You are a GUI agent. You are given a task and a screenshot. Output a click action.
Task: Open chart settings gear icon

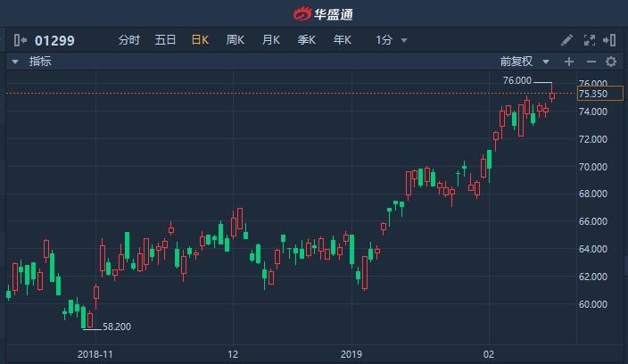coord(611,62)
